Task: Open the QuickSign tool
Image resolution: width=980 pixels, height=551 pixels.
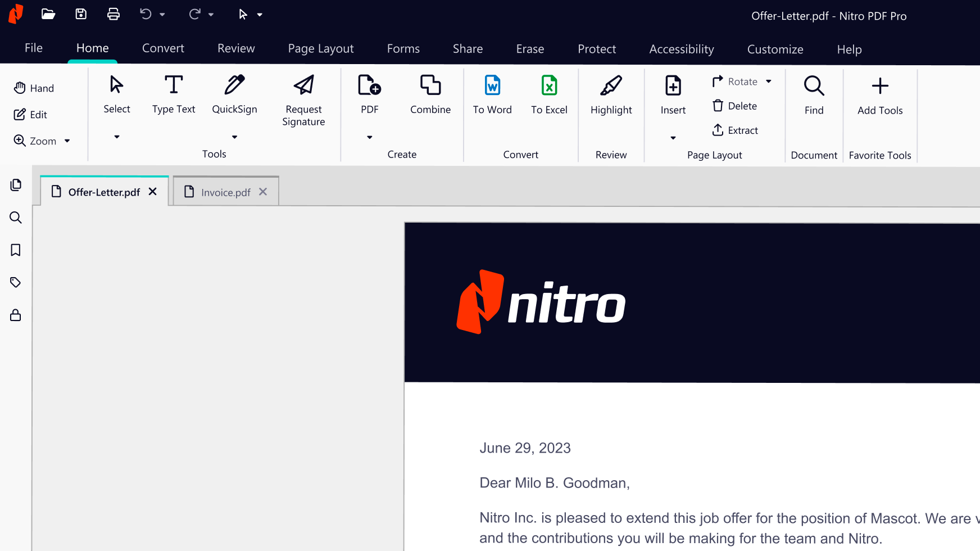Action: (x=234, y=94)
